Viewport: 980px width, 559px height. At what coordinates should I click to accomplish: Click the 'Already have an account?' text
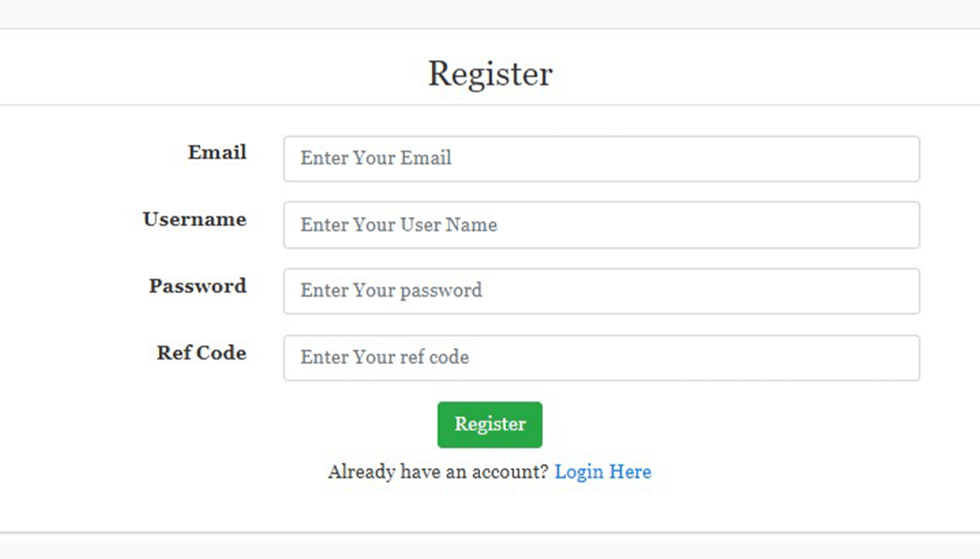pyautogui.click(x=438, y=472)
